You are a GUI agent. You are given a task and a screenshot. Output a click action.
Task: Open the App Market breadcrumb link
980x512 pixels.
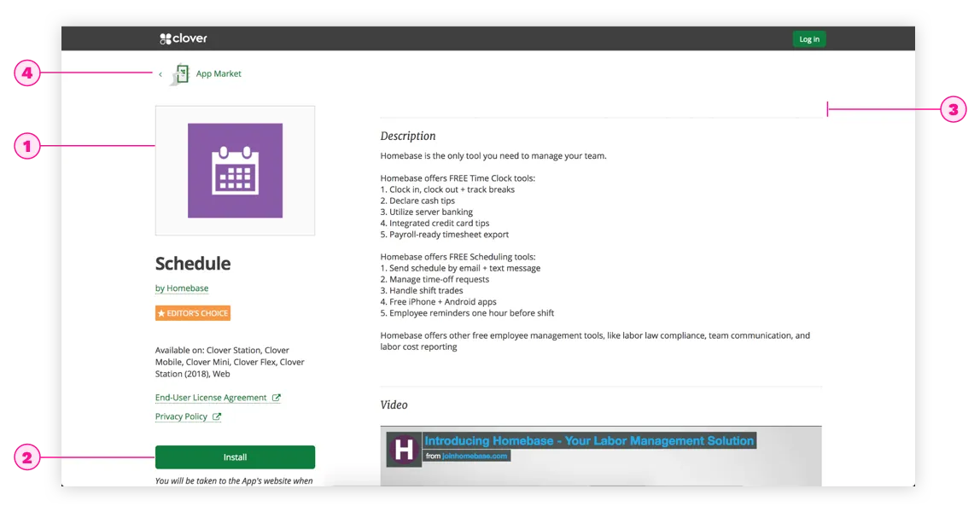[219, 74]
